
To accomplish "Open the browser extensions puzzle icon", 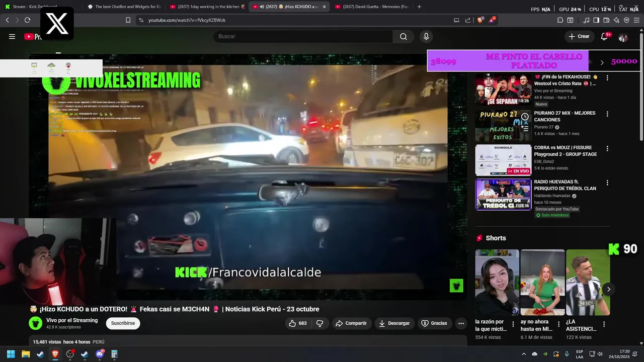I will click(560, 20).
